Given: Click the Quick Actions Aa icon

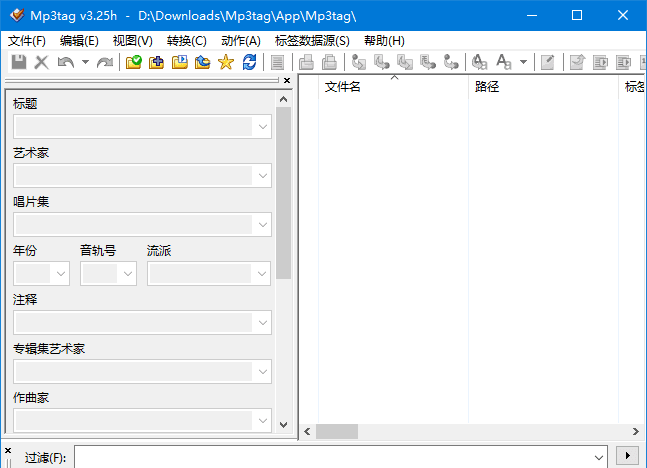Looking at the screenshot, I should [x=503, y=62].
